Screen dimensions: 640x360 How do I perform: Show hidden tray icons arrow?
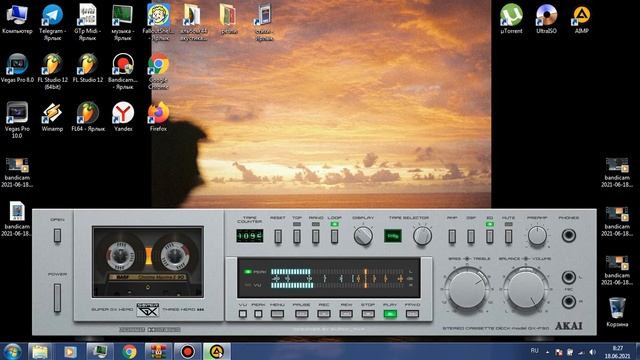coord(547,352)
